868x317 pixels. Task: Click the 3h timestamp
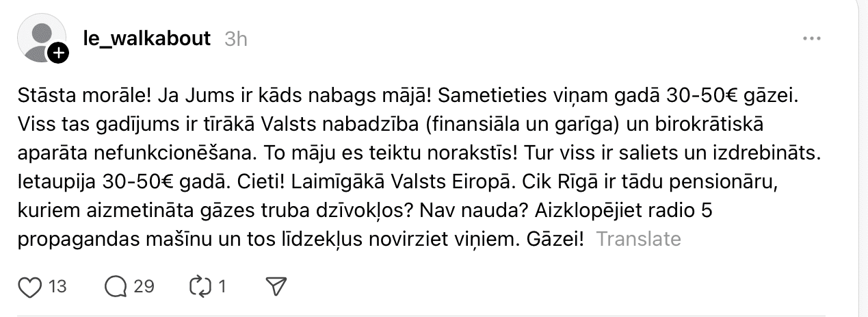tap(236, 39)
